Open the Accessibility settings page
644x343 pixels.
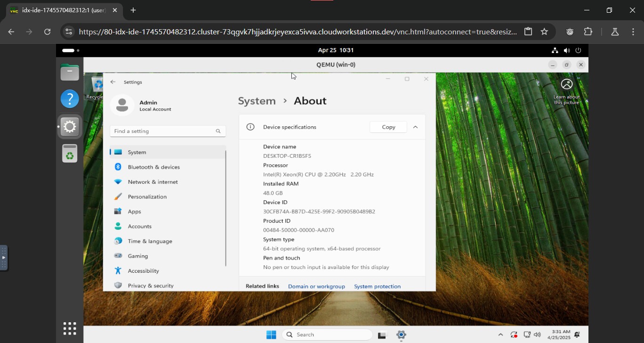(143, 271)
